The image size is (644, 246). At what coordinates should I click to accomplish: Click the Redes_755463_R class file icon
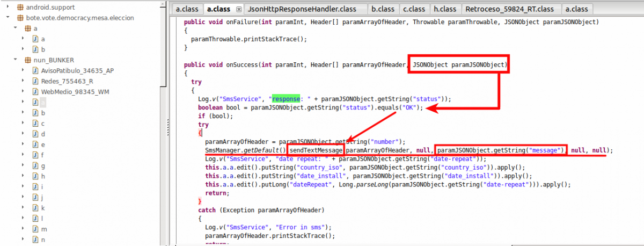coord(35,81)
